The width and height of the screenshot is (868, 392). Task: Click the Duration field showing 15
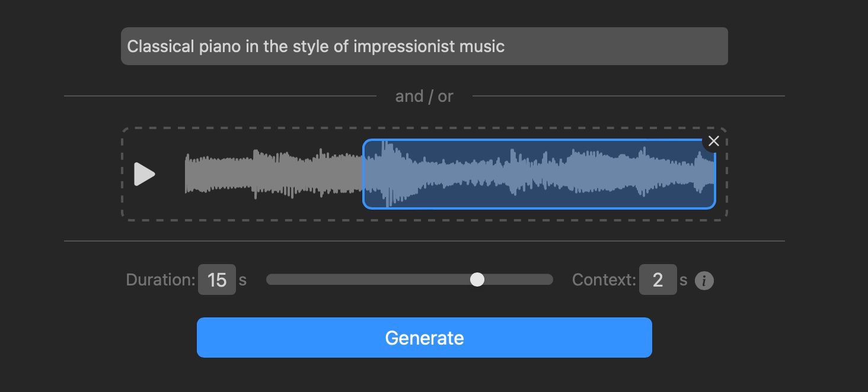coord(217,279)
